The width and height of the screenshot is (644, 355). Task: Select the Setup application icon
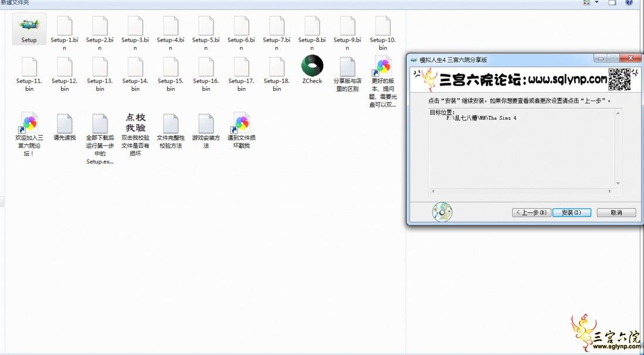point(29,29)
